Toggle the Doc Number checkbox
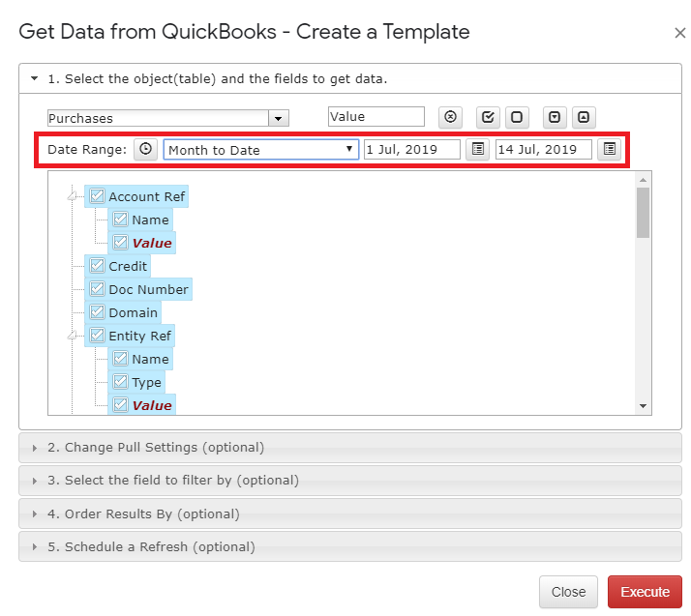This screenshot has width=691, height=616. (x=97, y=289)
